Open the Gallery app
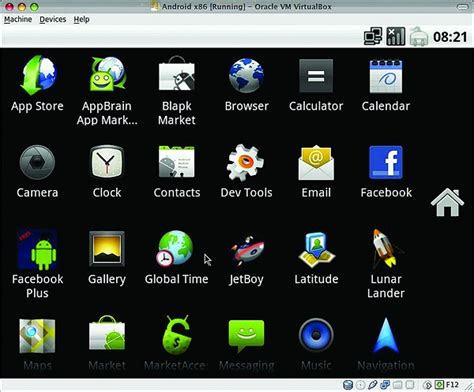 coord(107,257)
